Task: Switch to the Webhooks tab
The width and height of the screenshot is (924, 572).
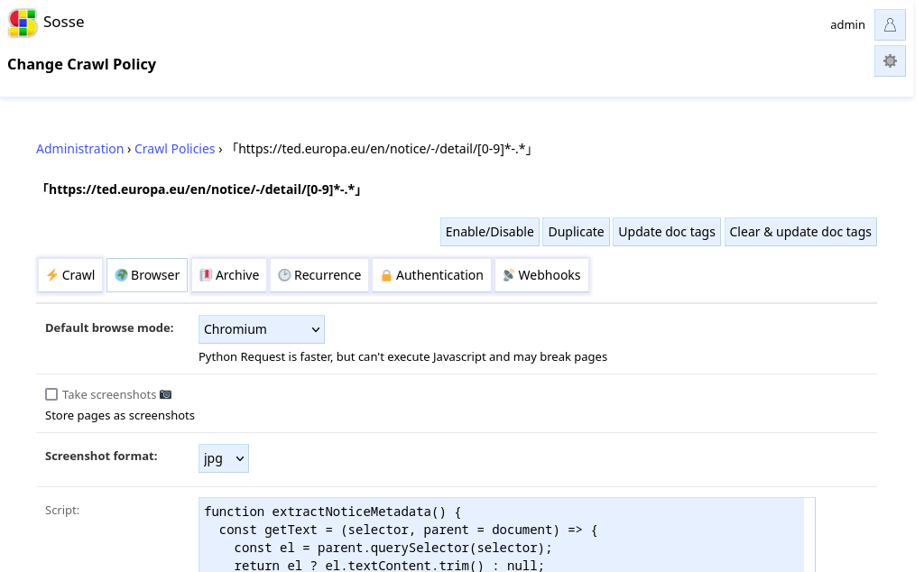Action: [541, 275]
